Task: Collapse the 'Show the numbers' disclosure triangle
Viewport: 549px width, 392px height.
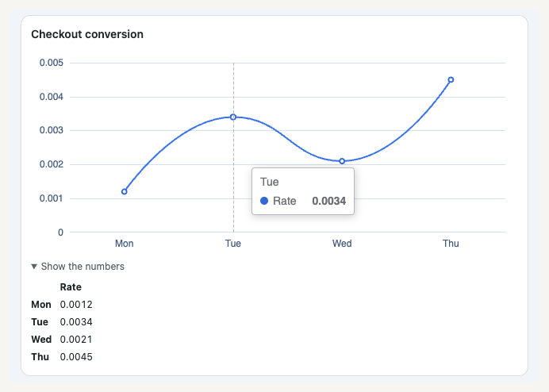Action: tap(34, 267)
